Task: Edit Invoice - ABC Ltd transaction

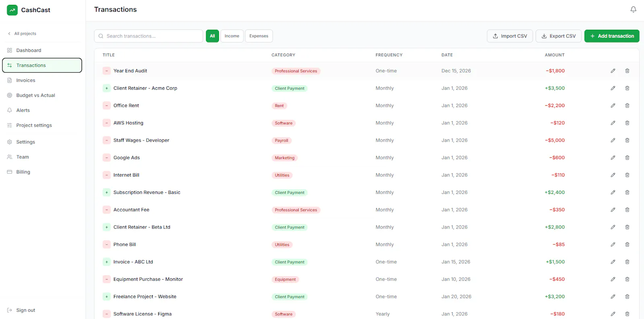Action: 613,262
